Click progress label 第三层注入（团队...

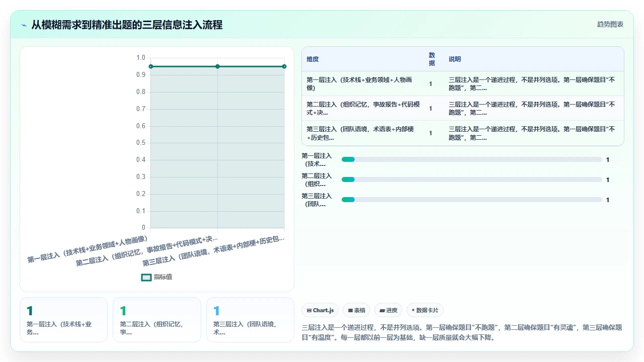point(317,200)
